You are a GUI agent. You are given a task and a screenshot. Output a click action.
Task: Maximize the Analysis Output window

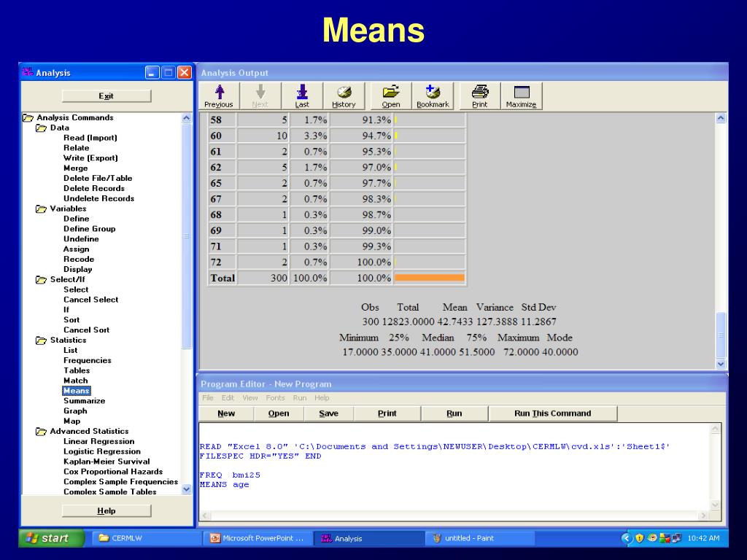[x=521, y=96]
